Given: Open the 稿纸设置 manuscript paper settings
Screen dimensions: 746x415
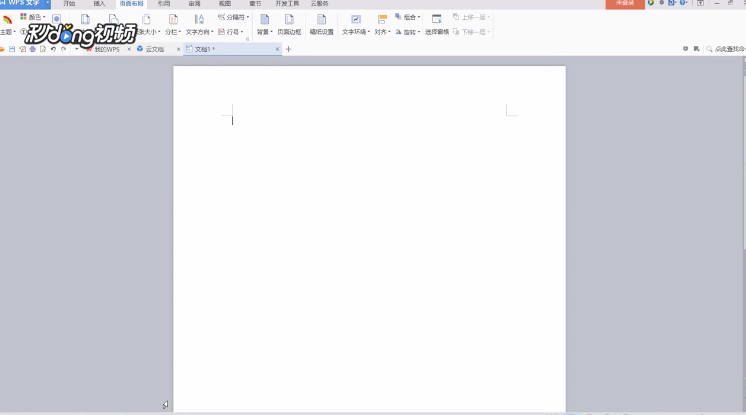Looking at the screenshot, I should (322, 25).
